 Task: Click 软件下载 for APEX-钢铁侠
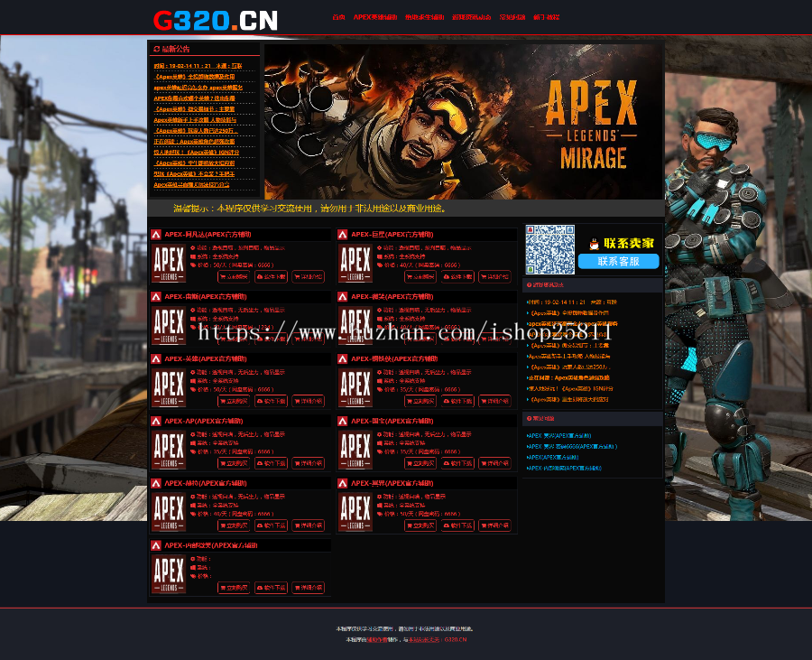(x=457, y=401)
